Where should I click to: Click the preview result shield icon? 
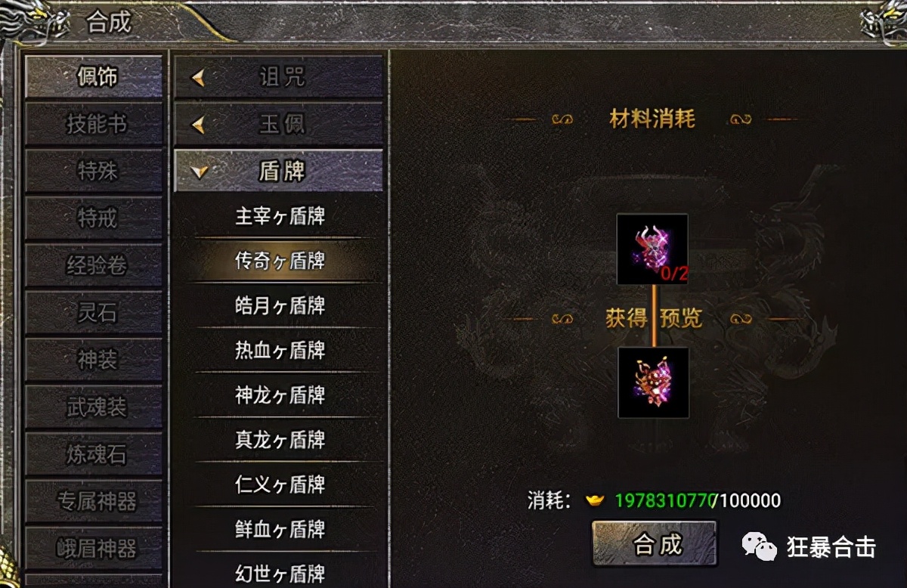(x=653, y=382)
